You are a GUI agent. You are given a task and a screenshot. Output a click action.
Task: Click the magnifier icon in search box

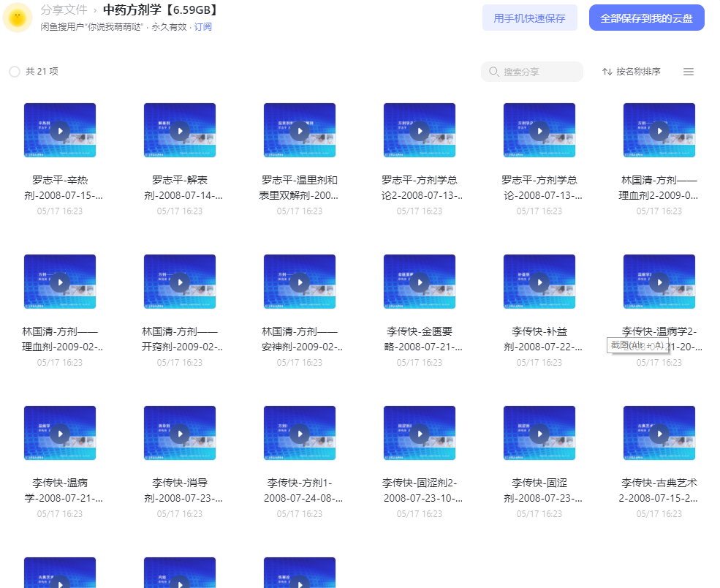(x=493, y=72)
